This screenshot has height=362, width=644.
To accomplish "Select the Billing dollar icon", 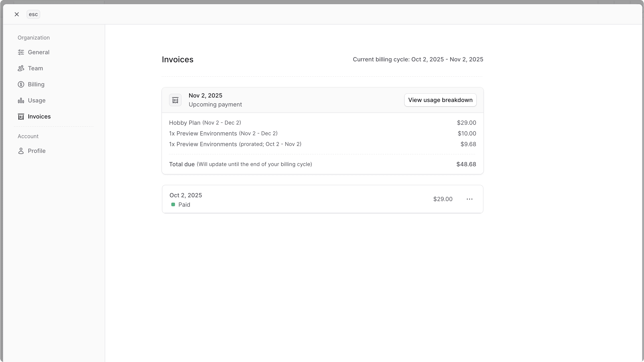I will pyautogui.click(x=21, y=84).
